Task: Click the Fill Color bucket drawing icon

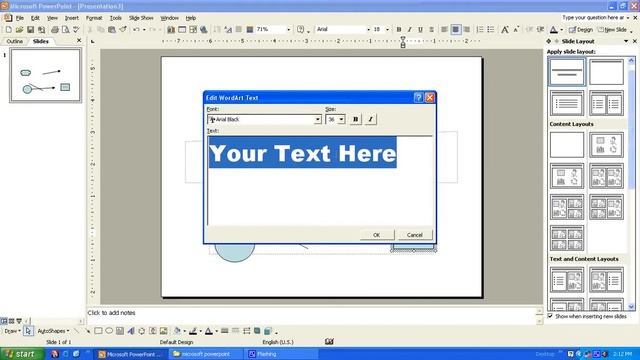Action: (177, 331)
